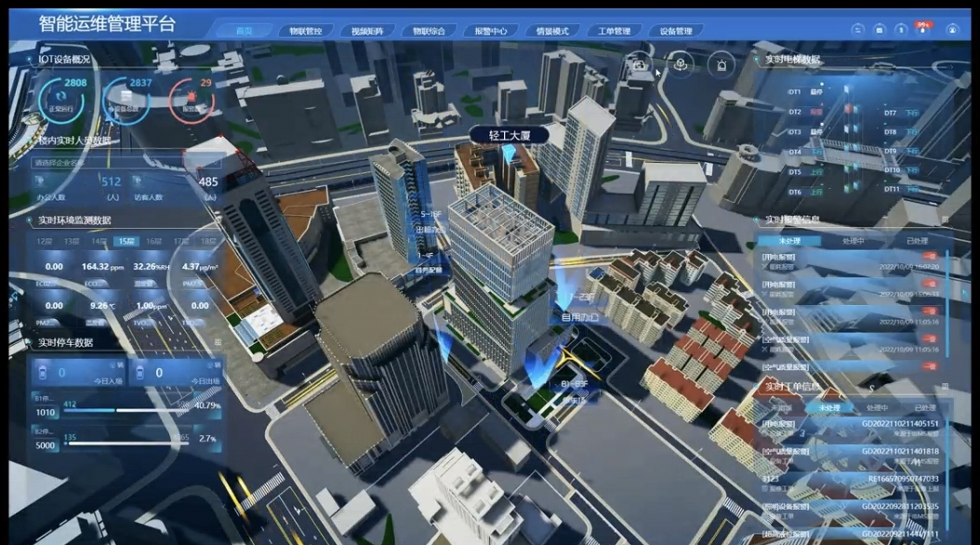980x545 pixels.
Task: Click the total devices circle showing 2837
Action: (x=127, y=94)
